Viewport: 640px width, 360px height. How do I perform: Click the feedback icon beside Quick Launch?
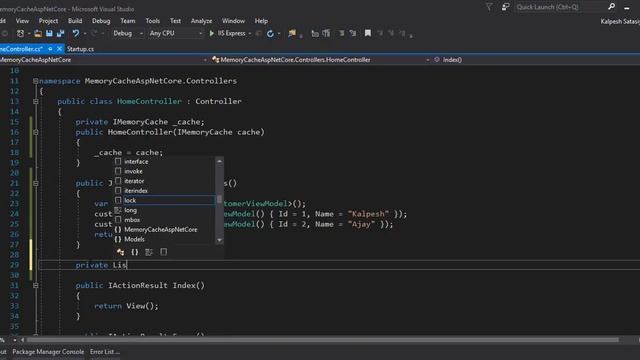click(505, 7)
